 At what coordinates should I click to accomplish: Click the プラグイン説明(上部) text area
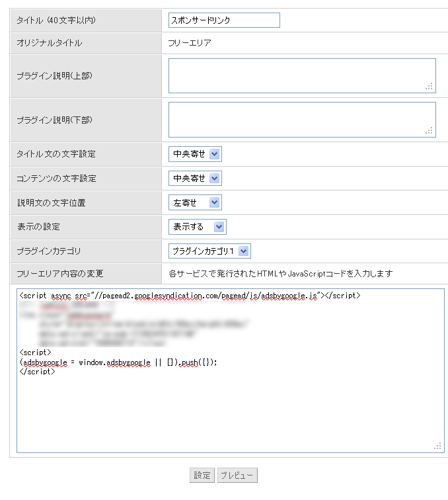tap(302, 75)
